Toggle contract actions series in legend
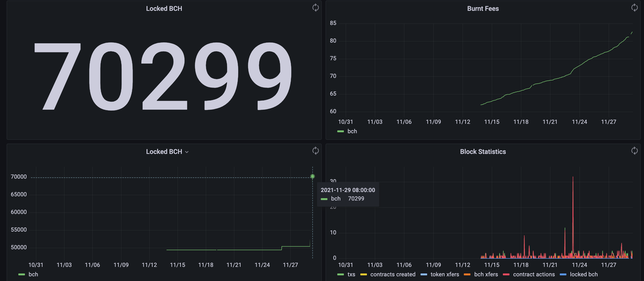The width and height of the screenshot is (644, 281). (534, 274)
